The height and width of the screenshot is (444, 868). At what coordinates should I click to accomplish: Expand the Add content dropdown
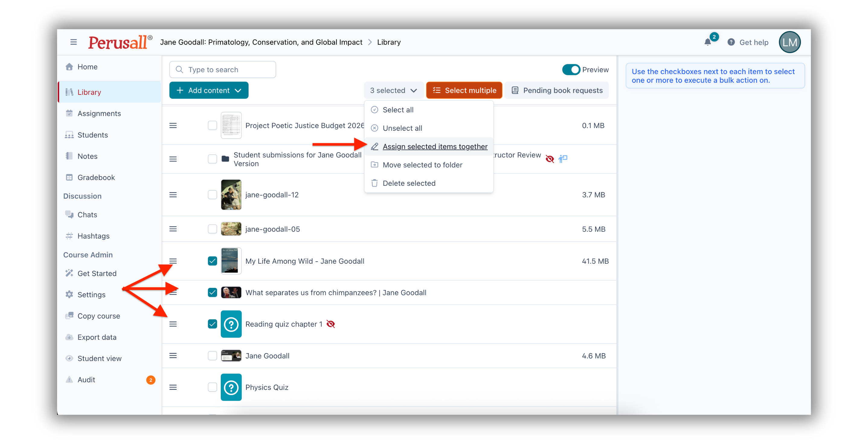tap(209, 90)
